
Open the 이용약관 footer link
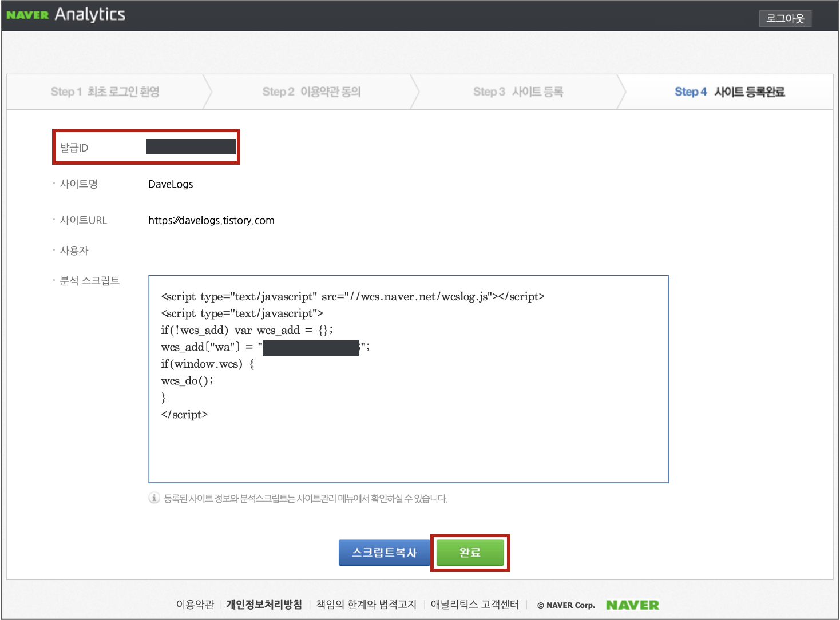pyautogui.click(x=195, y=605)
